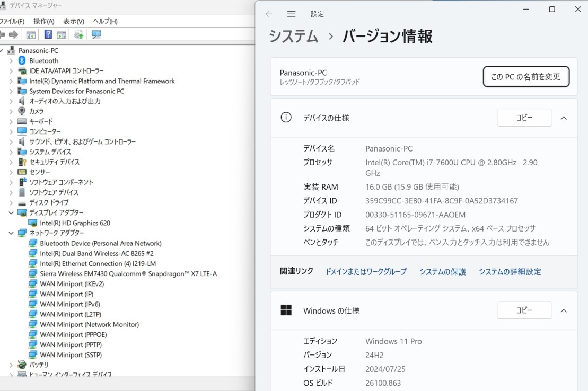Click the IDE ATA/ATAPI controller icon

pyautogui.click(x=22, y=71)
